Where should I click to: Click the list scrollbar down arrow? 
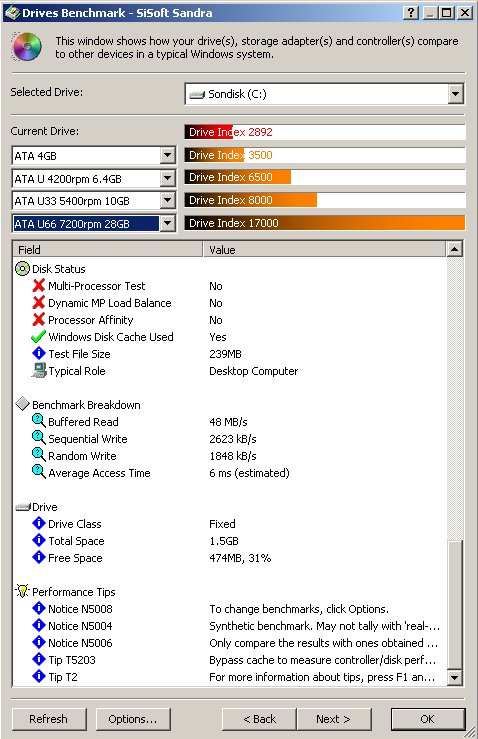point(454,678)
